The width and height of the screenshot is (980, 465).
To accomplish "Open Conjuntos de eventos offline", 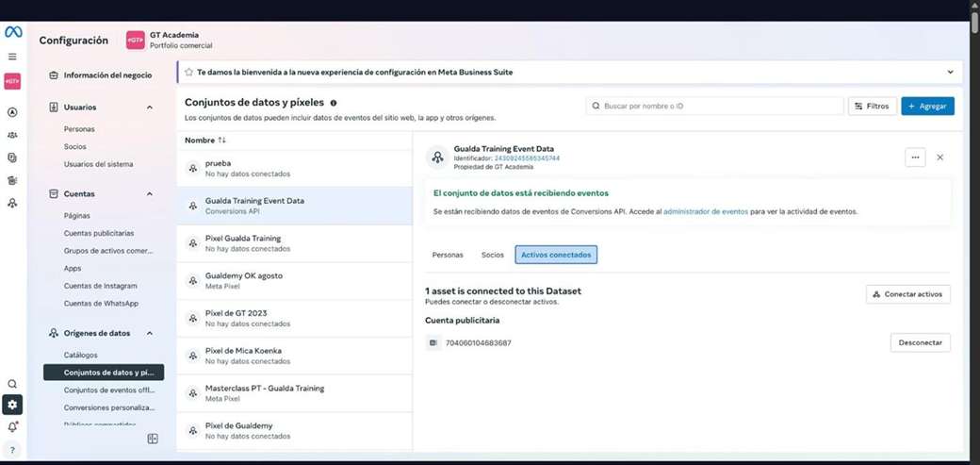I will (x=108, y=390).
